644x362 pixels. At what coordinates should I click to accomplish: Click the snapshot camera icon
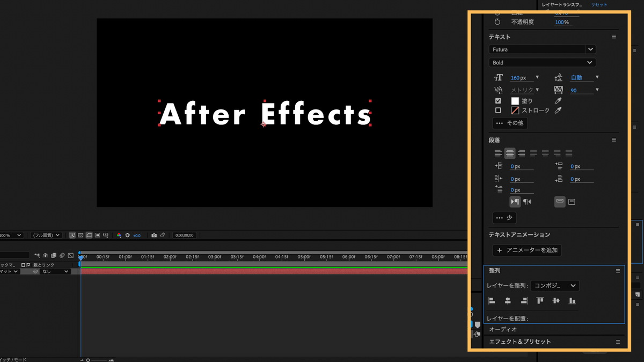154,235
